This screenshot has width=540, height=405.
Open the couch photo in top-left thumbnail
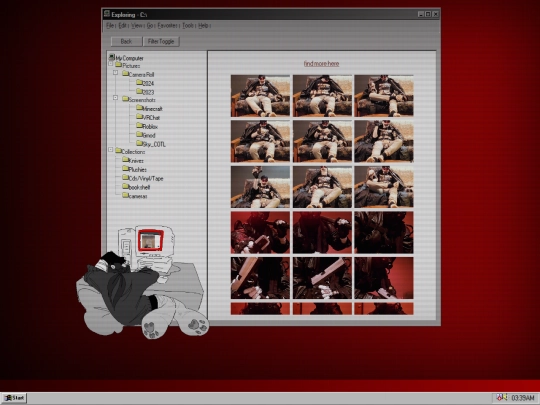tap(260, 96)
